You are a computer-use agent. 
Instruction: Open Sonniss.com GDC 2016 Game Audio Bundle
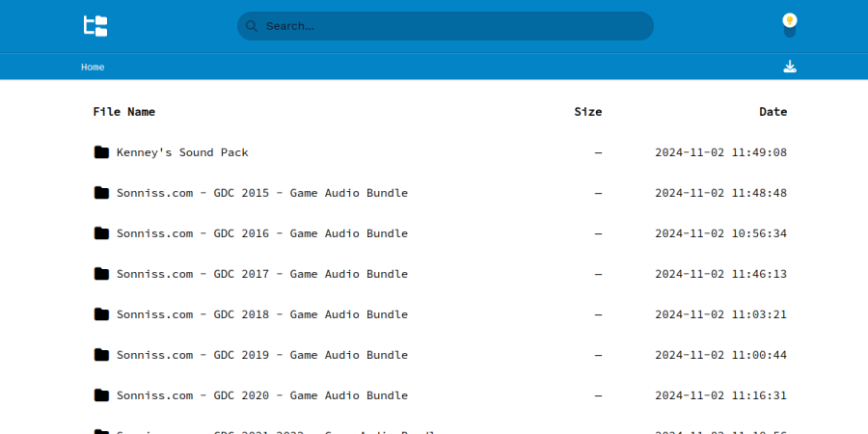point(261,233)
